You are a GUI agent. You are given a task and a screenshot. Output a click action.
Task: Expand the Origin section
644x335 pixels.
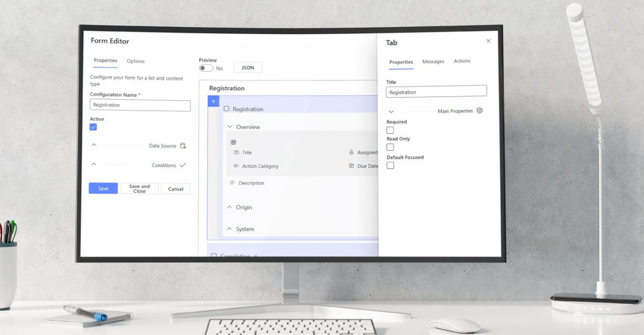(229, 207)
